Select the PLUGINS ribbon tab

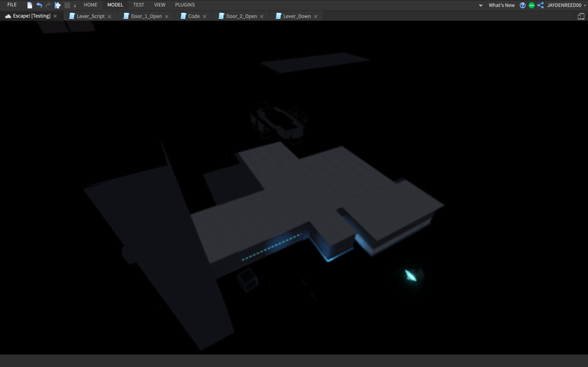pos(185,5)
